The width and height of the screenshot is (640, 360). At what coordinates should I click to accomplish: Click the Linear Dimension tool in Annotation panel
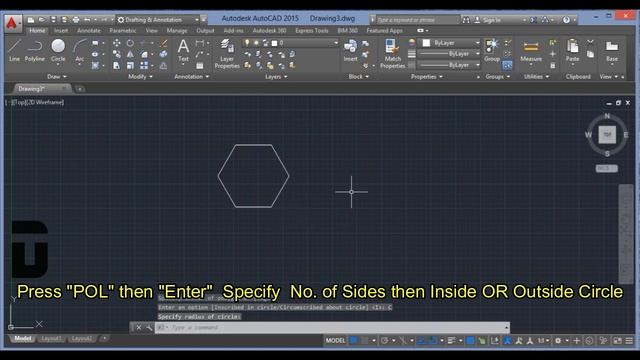coord(200,43)
